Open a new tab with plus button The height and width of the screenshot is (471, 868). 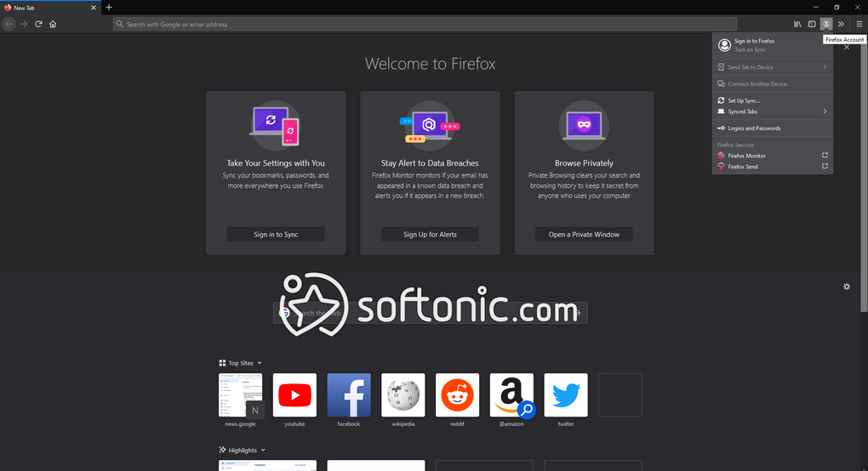[109, 7]
